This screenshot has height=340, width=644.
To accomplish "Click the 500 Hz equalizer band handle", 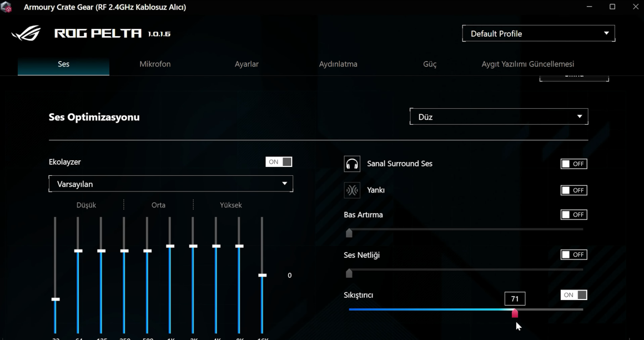I will (x=147, y=251).
